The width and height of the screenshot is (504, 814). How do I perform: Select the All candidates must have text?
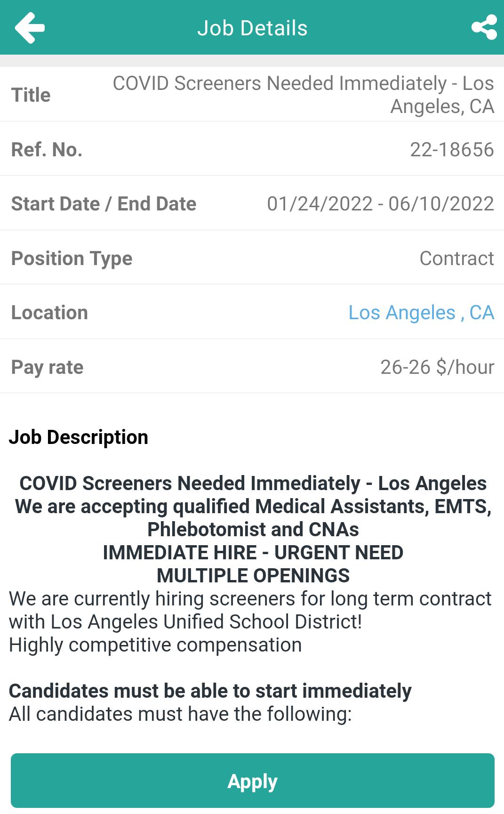[180, 714]
